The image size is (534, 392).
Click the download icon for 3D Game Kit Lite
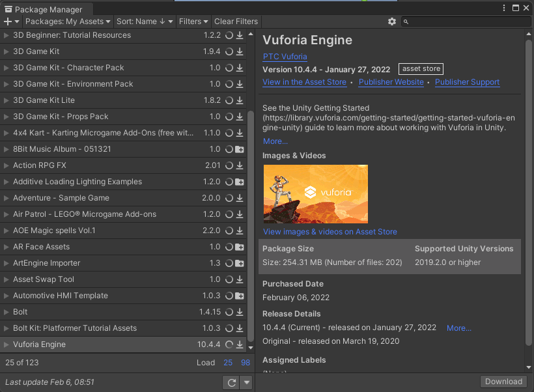[240, 100]
